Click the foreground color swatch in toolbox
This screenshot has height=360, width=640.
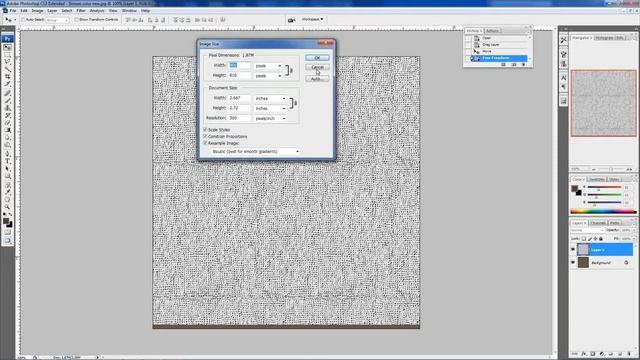[6, 221]
